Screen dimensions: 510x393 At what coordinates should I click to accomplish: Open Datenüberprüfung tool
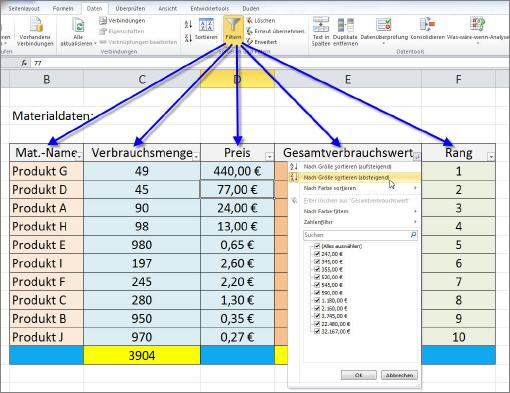point(384,31)
